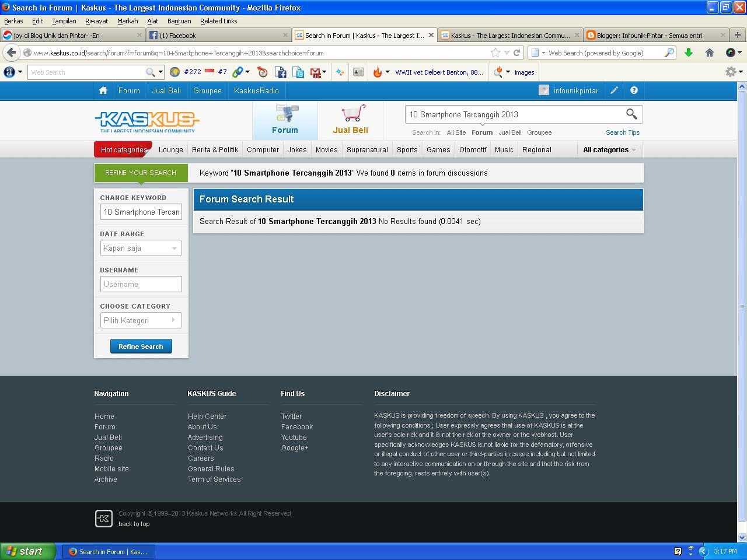Expand the 'Pilih Kategori' category selector
The image size is (747, 560).
(141, 320)
